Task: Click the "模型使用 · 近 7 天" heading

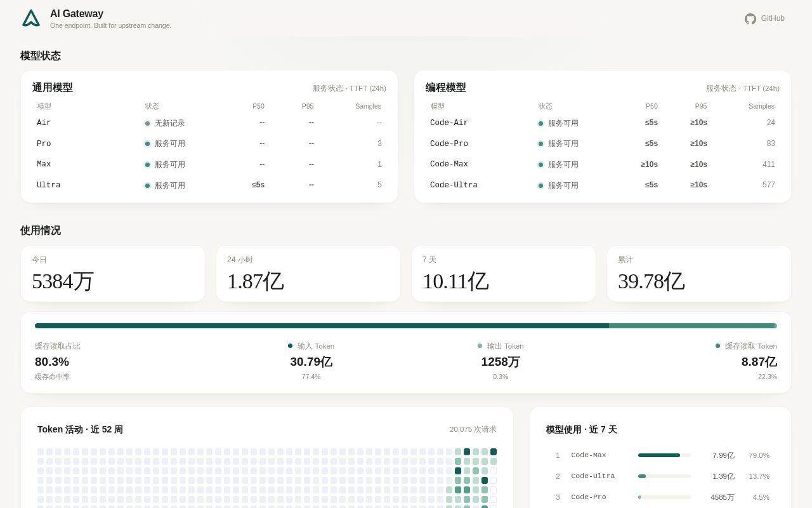Action: [x=582, y=429]
